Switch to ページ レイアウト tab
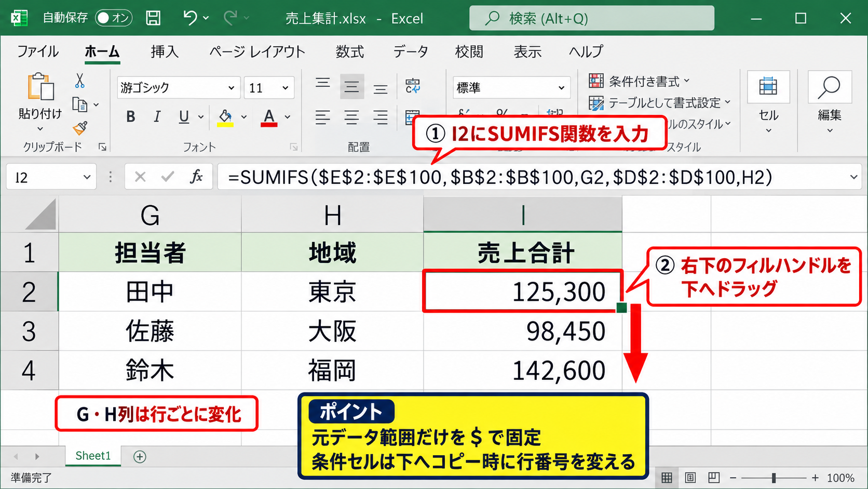The image size is (868, 489). coord(257,51)
